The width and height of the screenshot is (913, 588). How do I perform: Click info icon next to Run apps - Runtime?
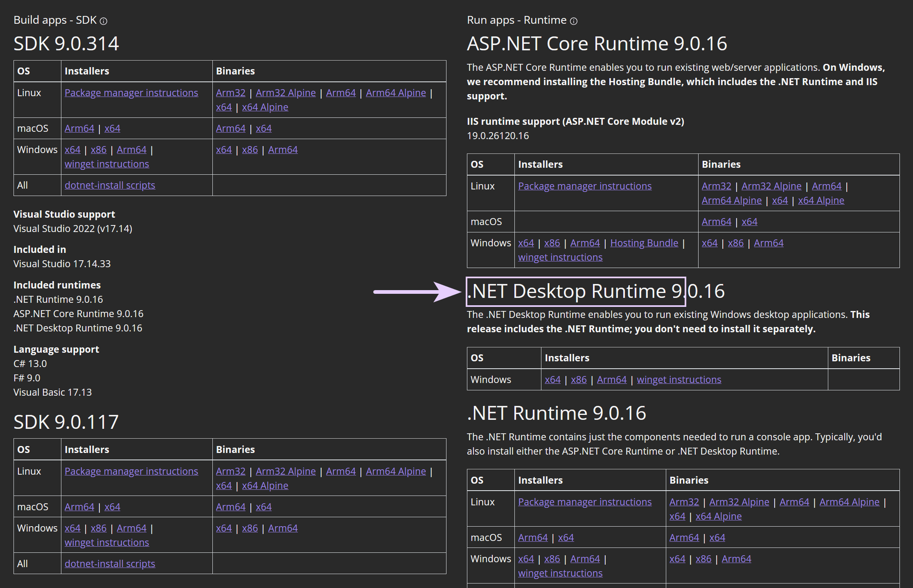(x=574, y=21)
